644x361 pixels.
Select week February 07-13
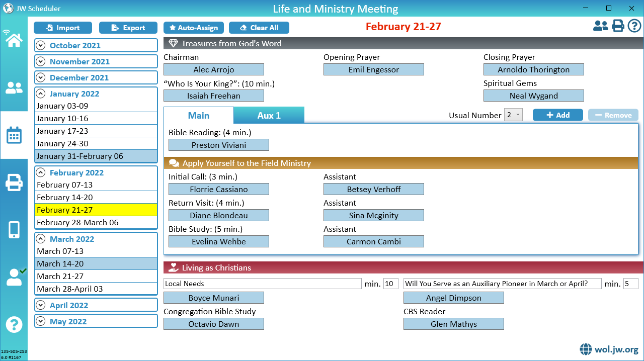coord(96,185)
